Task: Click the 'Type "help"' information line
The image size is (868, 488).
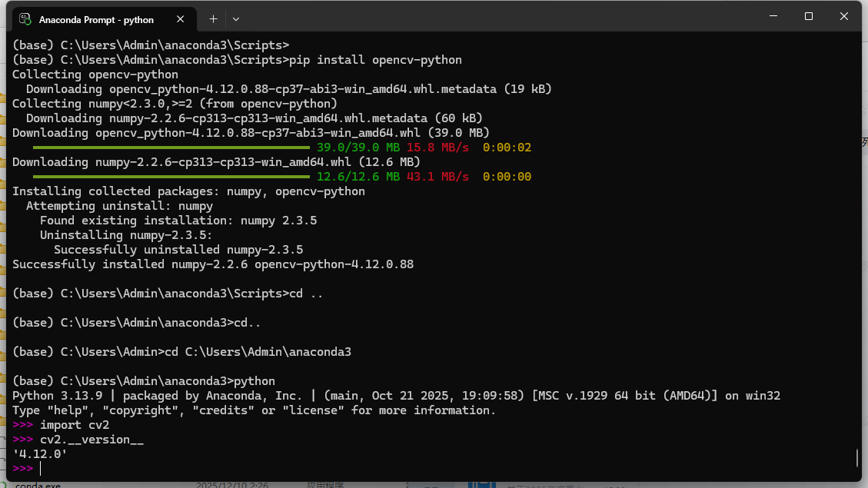Action: [254, 410]
